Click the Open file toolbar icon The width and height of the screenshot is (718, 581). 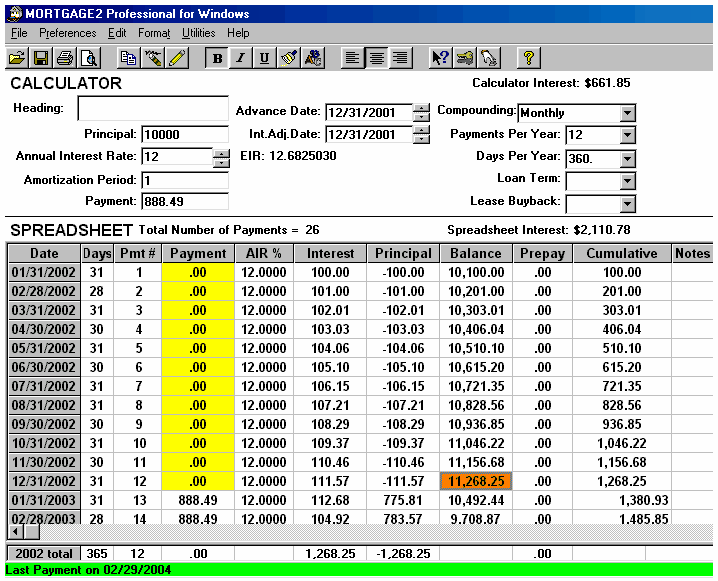pyautogui.click(x=17, y=58)
